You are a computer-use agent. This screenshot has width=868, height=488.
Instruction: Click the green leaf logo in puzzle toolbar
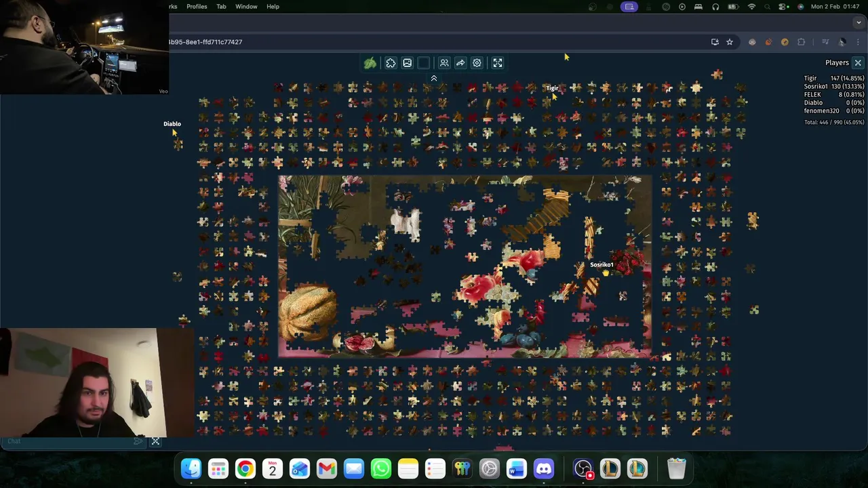click(x=370, y=63)
